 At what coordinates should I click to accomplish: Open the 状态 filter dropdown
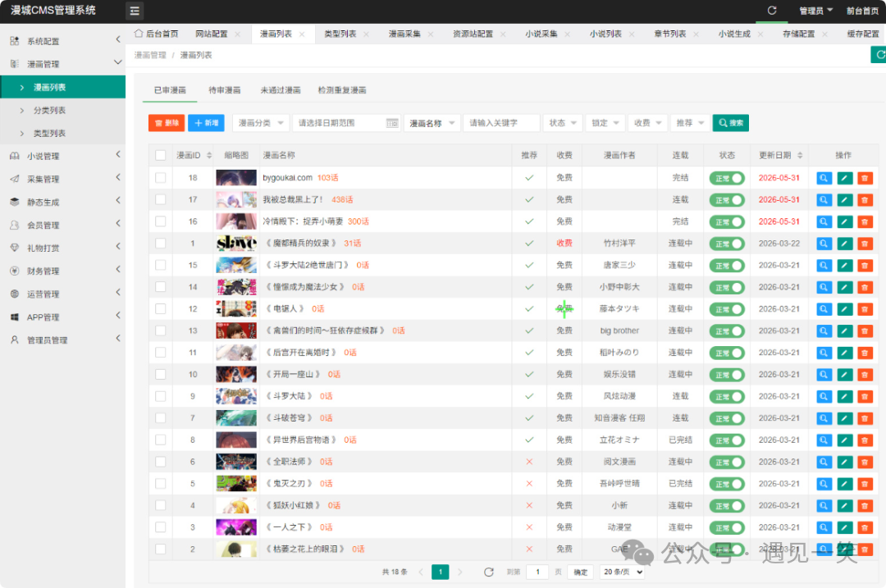[562, 123]
